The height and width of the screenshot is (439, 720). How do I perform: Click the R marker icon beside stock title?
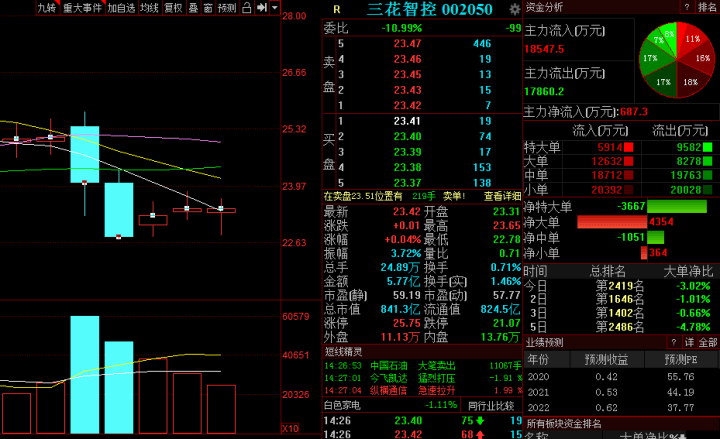pos(337,9)
